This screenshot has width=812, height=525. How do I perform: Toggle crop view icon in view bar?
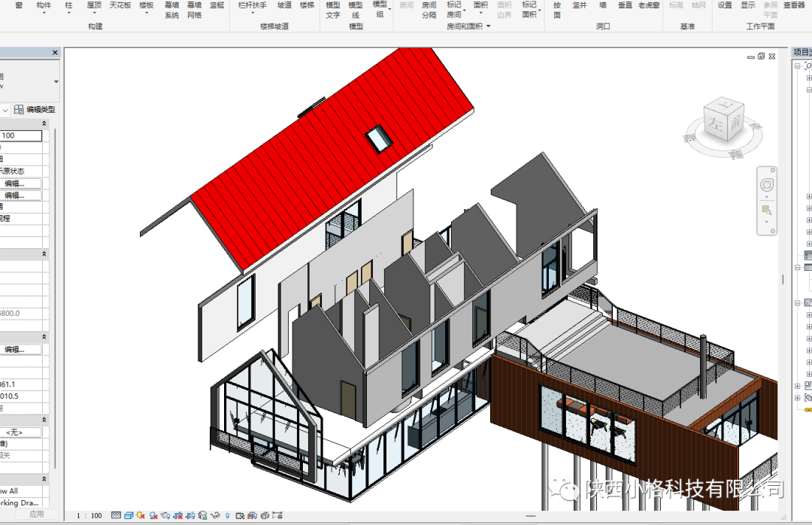[178, 516]
